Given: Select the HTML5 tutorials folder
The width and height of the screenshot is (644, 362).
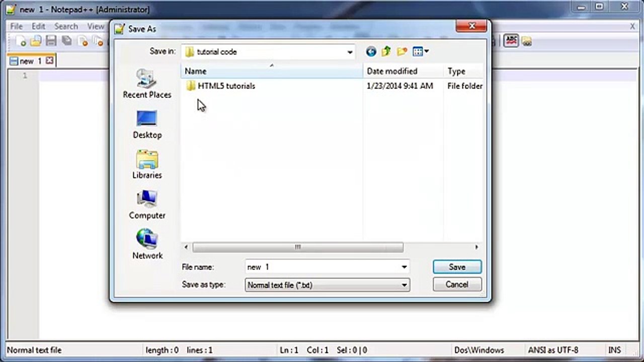Looking at the screenshot, I should click(x=220, y=86).
